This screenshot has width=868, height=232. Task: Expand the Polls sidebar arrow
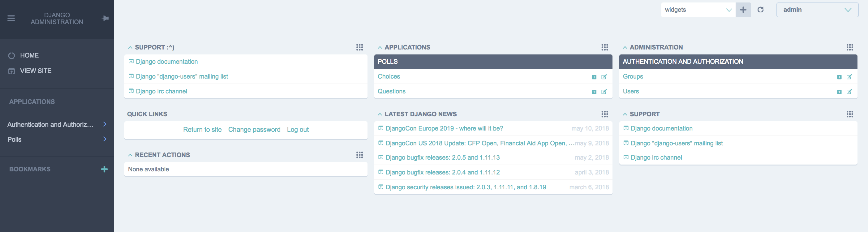[105, 139]
